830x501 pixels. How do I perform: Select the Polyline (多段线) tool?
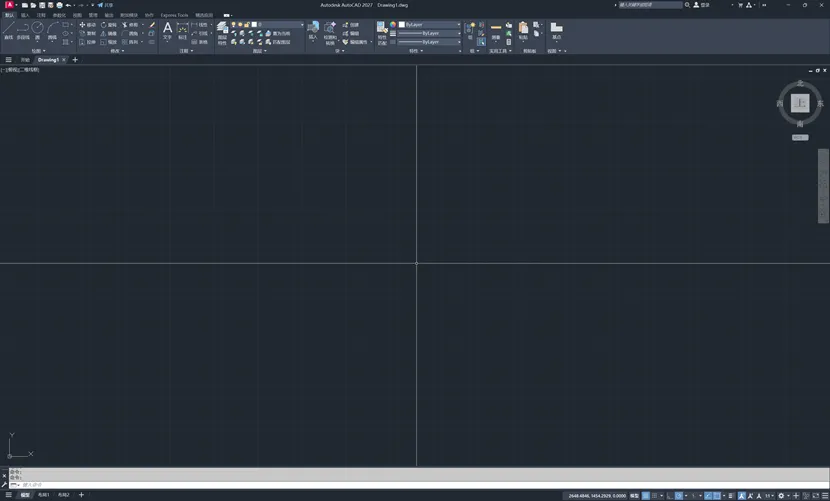[x=23, y=31]
